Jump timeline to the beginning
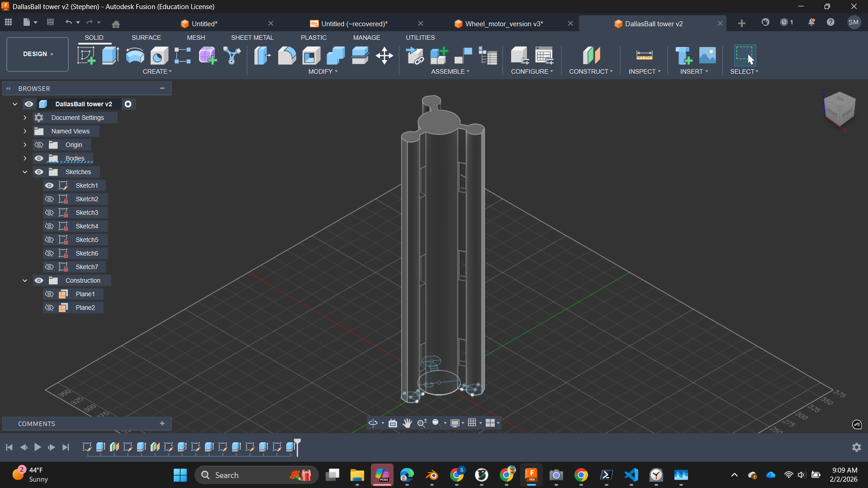868x488 pixels. click(x=9, y=447)
